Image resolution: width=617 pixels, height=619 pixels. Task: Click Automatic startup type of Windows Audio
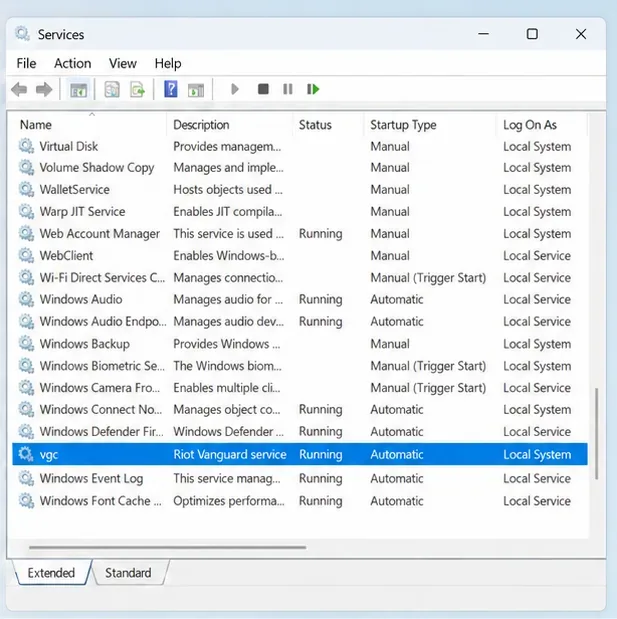tap(397, 300)
